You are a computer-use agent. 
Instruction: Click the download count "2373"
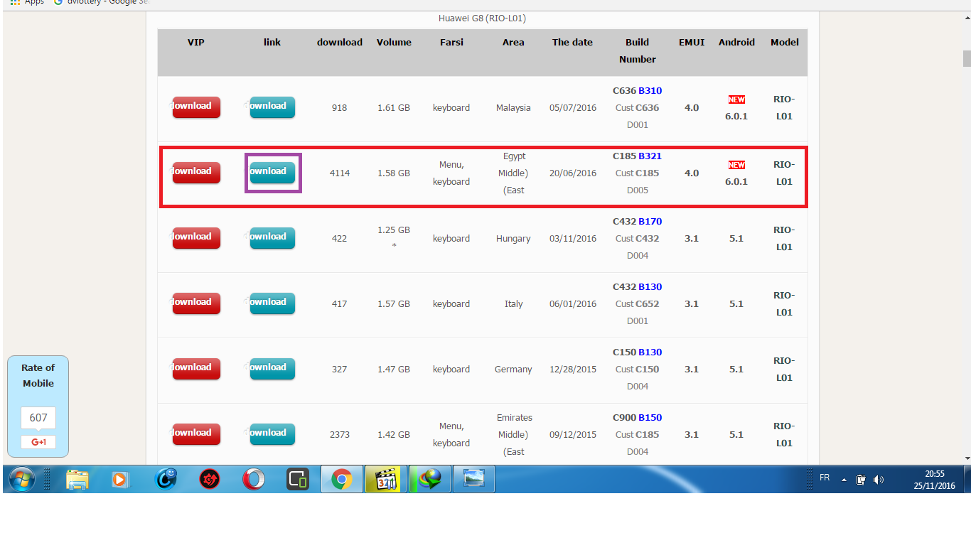point(340,434)
